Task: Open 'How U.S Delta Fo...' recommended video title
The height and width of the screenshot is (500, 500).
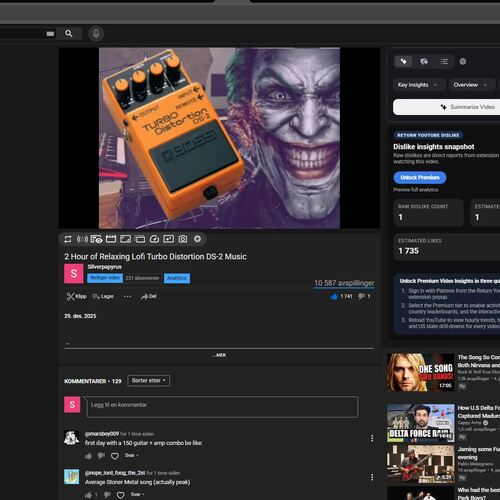Action: (x=479, y=412)
